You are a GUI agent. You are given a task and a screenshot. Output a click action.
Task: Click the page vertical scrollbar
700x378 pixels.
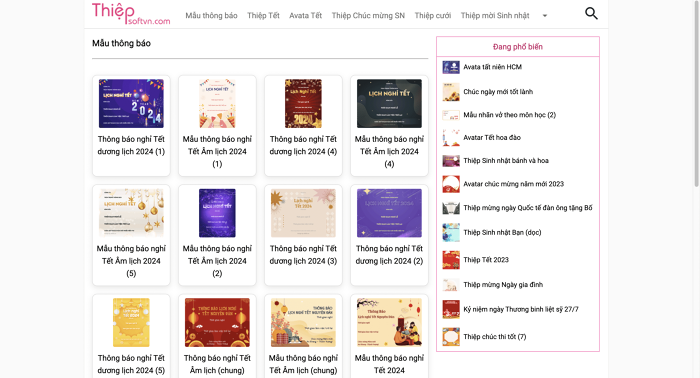tap(696, 94)
